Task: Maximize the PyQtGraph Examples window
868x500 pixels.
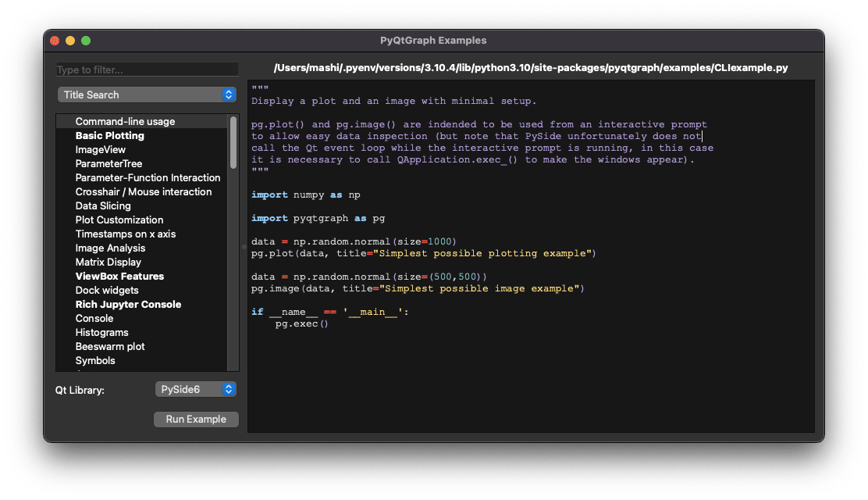Action: [x=86, y=41]
